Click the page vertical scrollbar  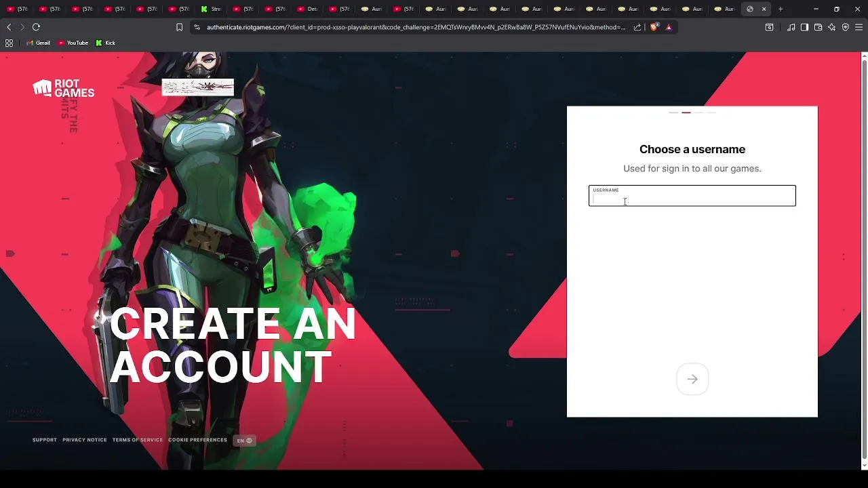point(864,261)
